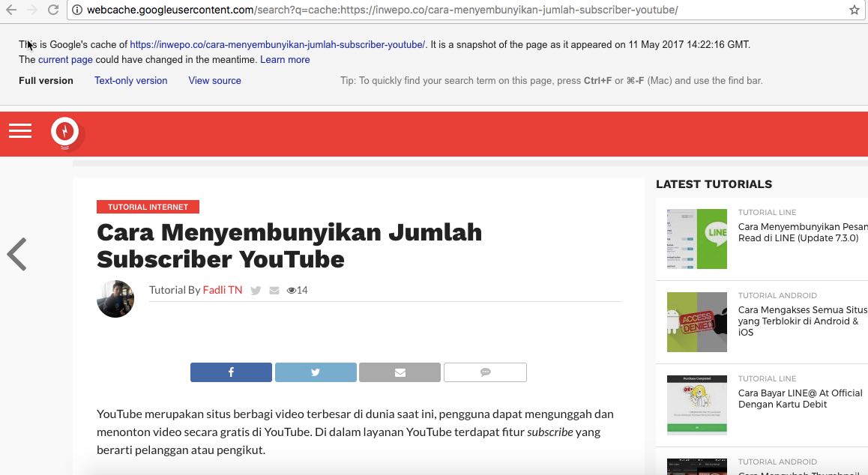Open the LINE@ payment tutorial thumbnail
868x475 pixels.
697,405
